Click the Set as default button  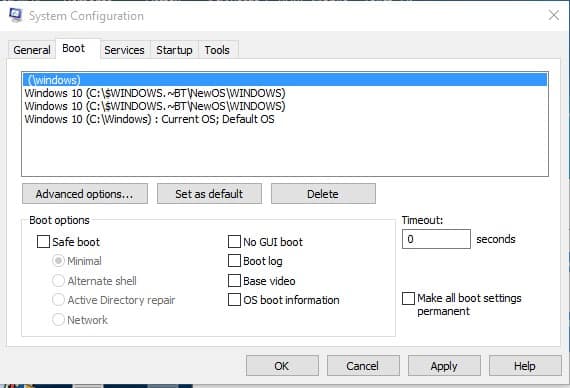209,194
